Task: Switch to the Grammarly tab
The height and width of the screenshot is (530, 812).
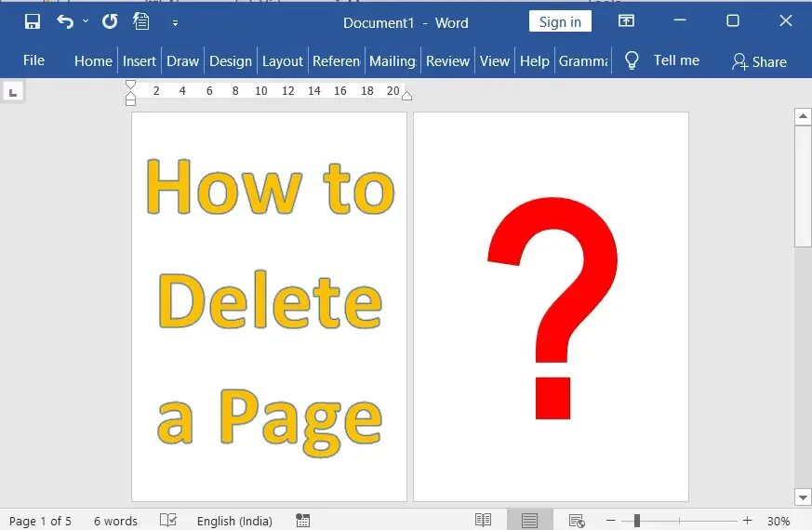Action: (x=583, y=61)
